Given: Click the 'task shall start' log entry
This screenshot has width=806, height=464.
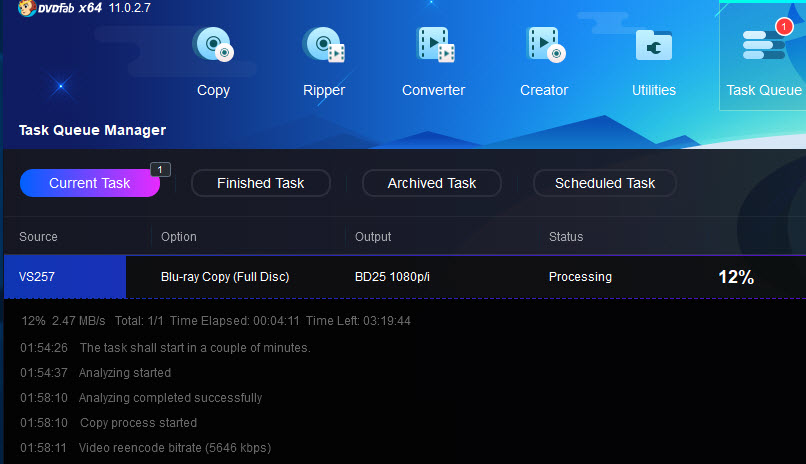Looking at the screenshot, I should [166, 348].
